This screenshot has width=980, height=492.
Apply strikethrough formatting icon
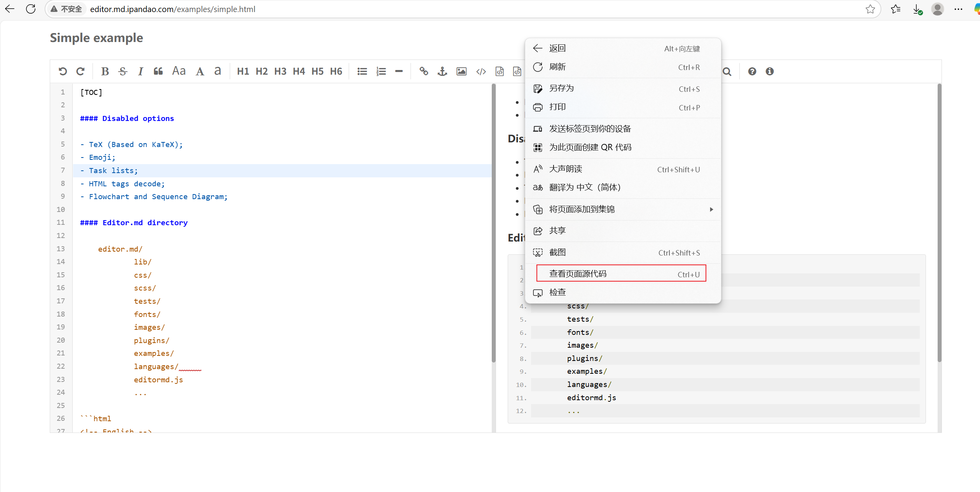point(123,71)
